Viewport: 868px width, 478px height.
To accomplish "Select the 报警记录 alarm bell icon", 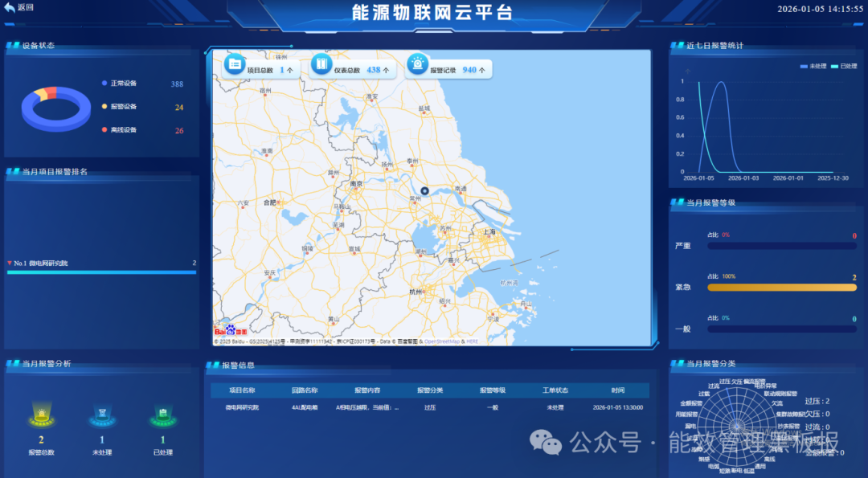I will tap(417, 63).
